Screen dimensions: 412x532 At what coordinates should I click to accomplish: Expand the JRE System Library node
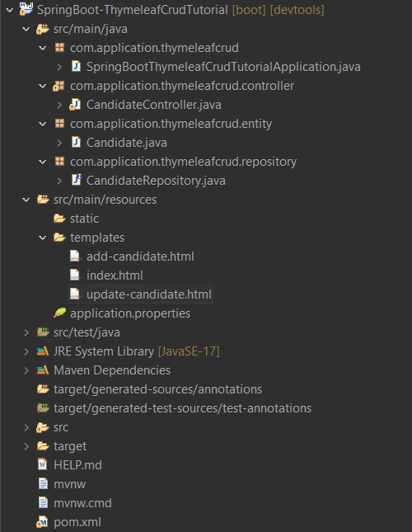click(26, 351)
